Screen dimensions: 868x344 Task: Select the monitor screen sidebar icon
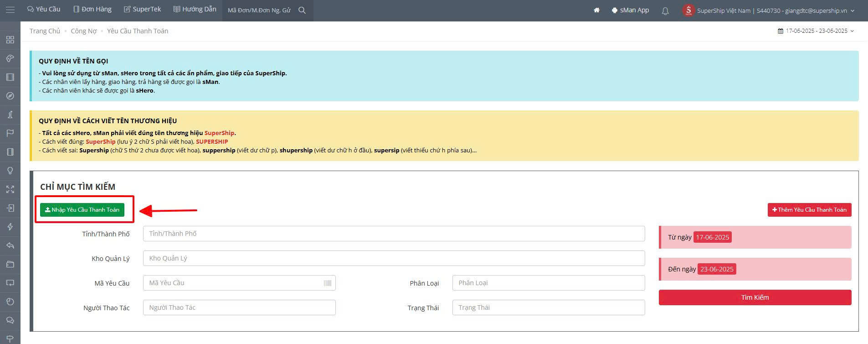pyautogui.click(x=10, y=283)
